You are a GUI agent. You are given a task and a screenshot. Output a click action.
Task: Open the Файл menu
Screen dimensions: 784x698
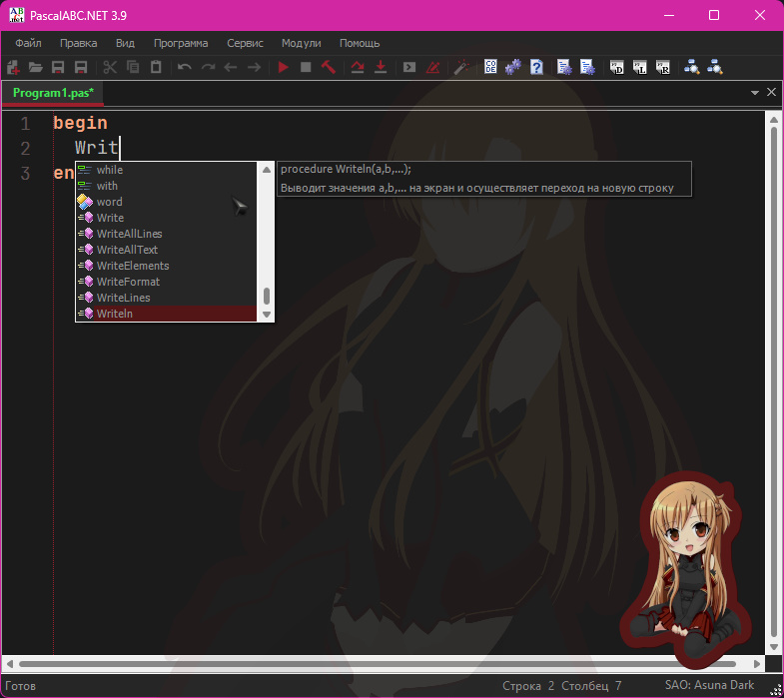(x=28, y=43)
